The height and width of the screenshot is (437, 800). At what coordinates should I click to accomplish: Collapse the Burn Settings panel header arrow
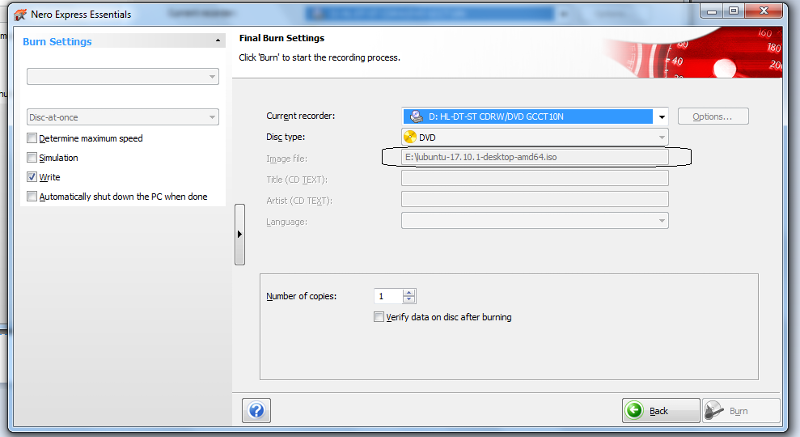218,41
